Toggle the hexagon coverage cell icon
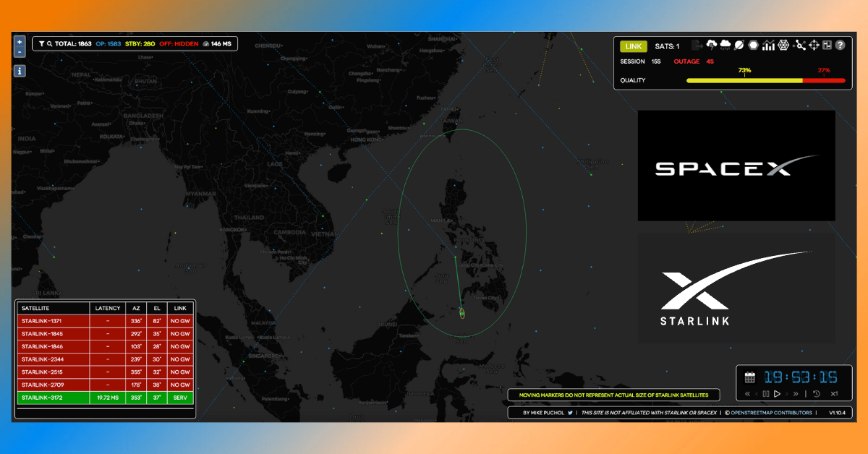 754,46
